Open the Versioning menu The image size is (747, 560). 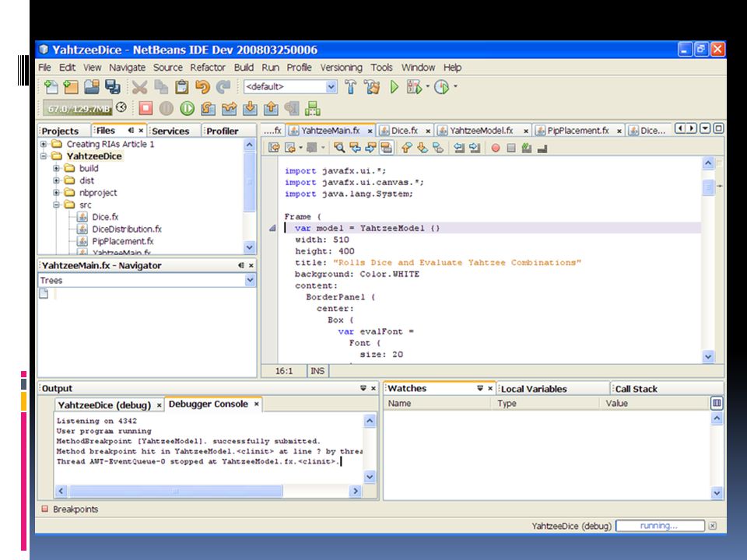341,68
